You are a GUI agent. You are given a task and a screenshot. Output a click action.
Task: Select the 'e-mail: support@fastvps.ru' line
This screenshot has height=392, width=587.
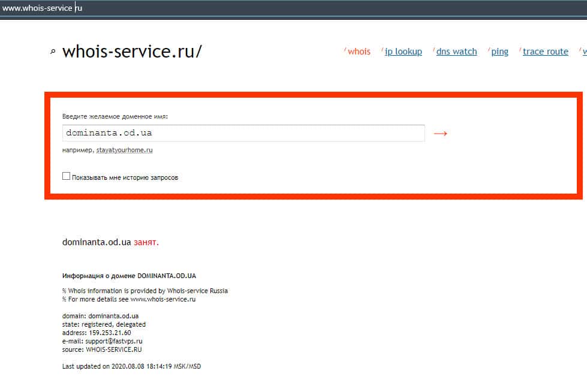pos(102,341)
